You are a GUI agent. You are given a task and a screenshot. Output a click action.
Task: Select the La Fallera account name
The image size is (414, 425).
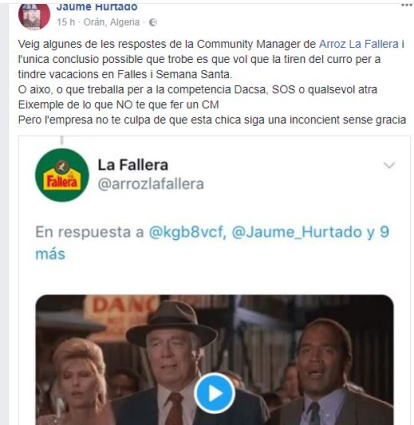coord(133,165)
